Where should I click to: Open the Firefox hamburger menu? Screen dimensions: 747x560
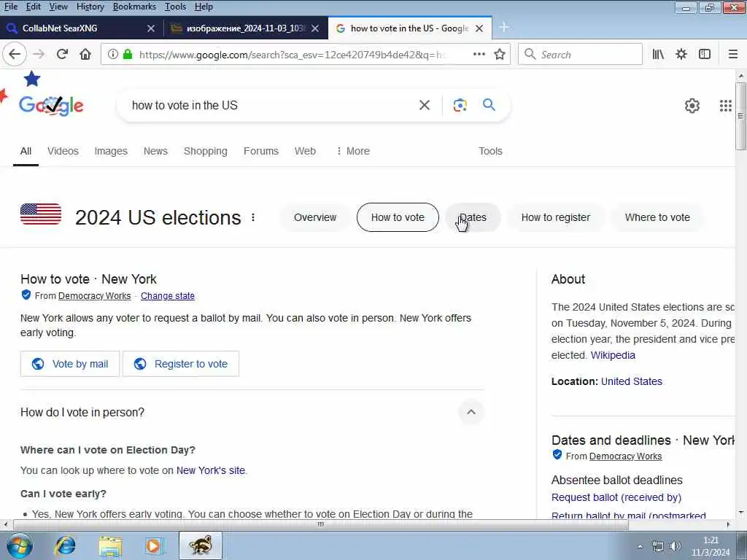(732, 54)
